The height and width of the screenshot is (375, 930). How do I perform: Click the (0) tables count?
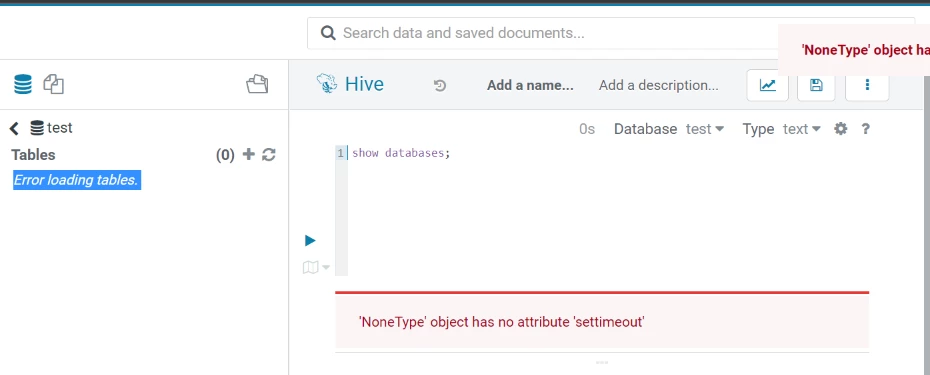(225, 155)
